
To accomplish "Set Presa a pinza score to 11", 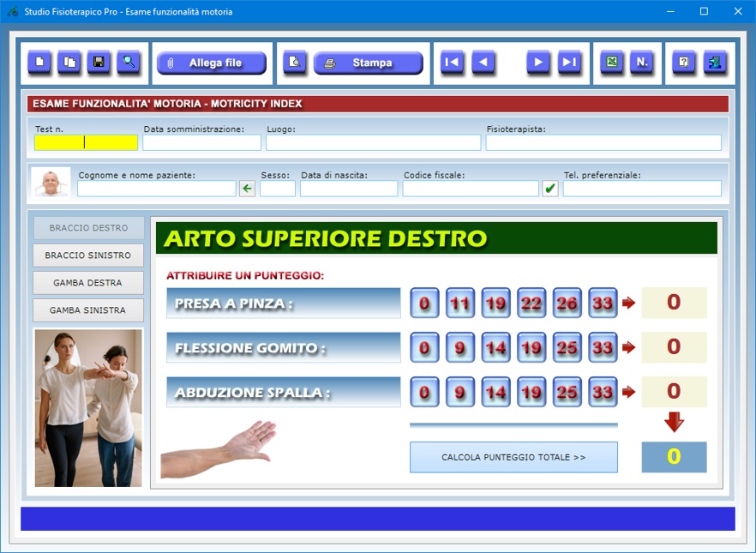I will tap(460, 303).
